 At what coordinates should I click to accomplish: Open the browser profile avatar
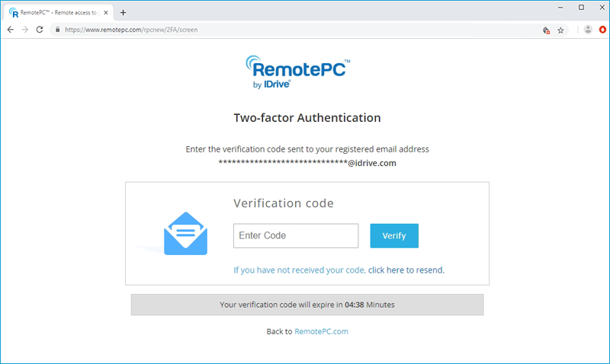point(587,30)
